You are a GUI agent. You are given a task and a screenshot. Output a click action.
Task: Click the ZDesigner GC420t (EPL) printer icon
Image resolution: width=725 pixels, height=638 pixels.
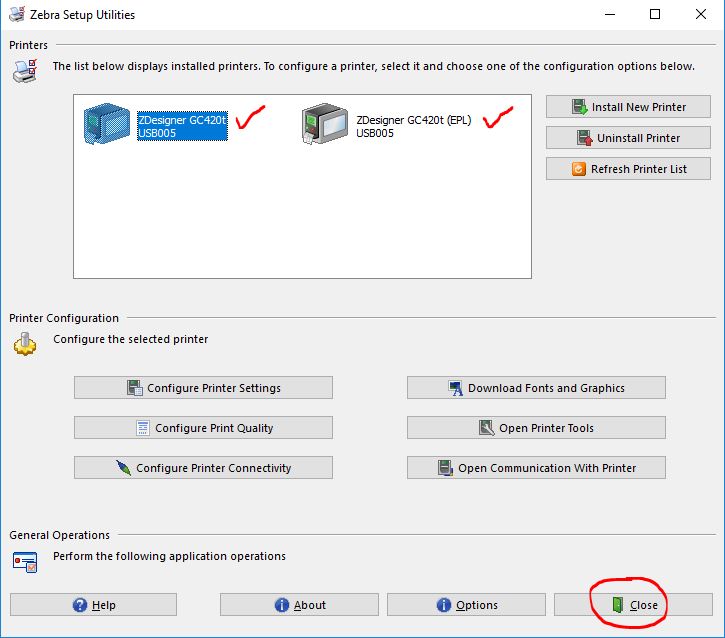click(325, 123)
